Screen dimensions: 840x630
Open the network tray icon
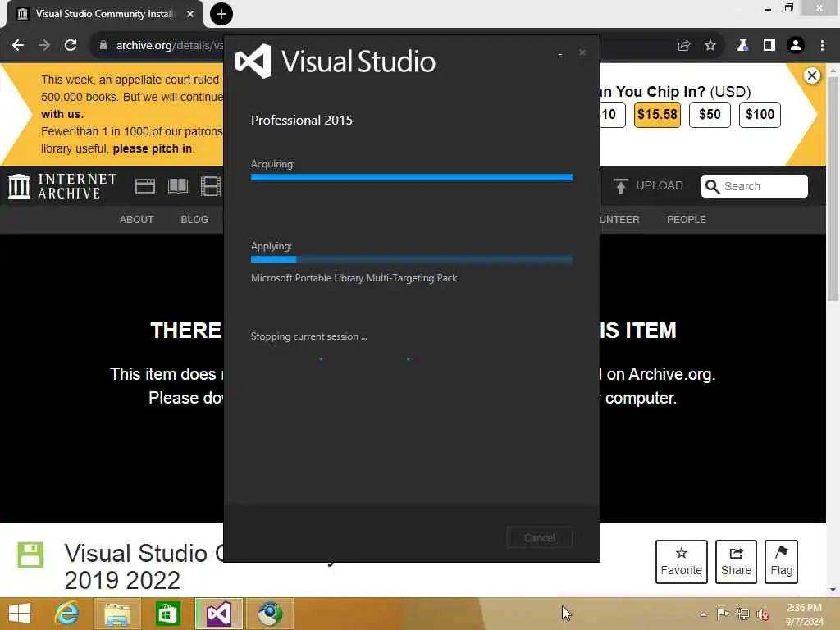742,614
